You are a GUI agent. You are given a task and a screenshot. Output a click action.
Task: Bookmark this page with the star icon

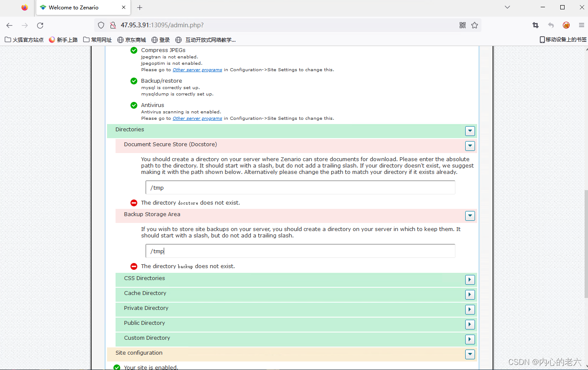475,25
